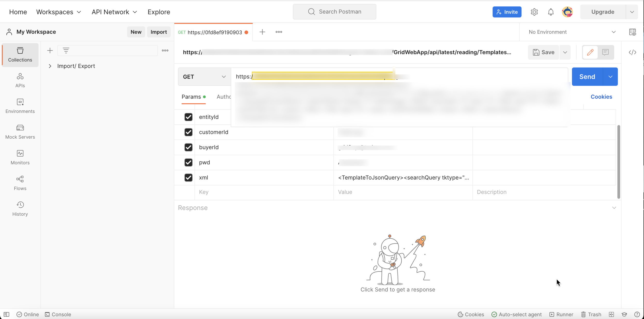Screen dimensions: 644x319
Task: Open the Send options dropdown arrow
Action: pyautogui.click(x=610, y=77)
